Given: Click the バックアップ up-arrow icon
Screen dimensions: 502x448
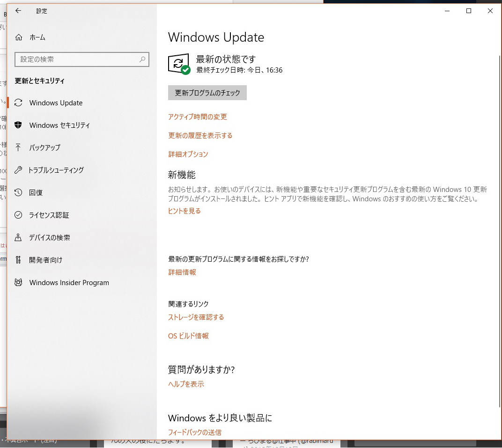Looking at the screenshot, I should [18, 147].
